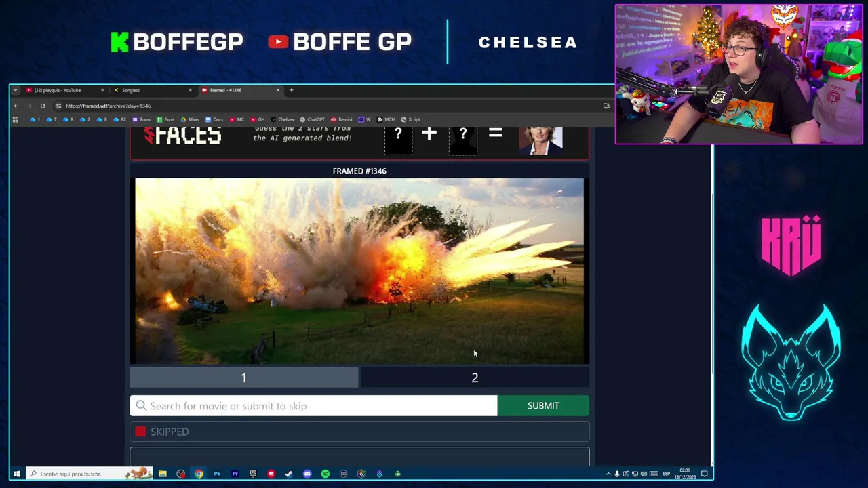The image size is (868, 488).
Task: Open Spotify from the taskbar
Action: [x=325, y=474]
